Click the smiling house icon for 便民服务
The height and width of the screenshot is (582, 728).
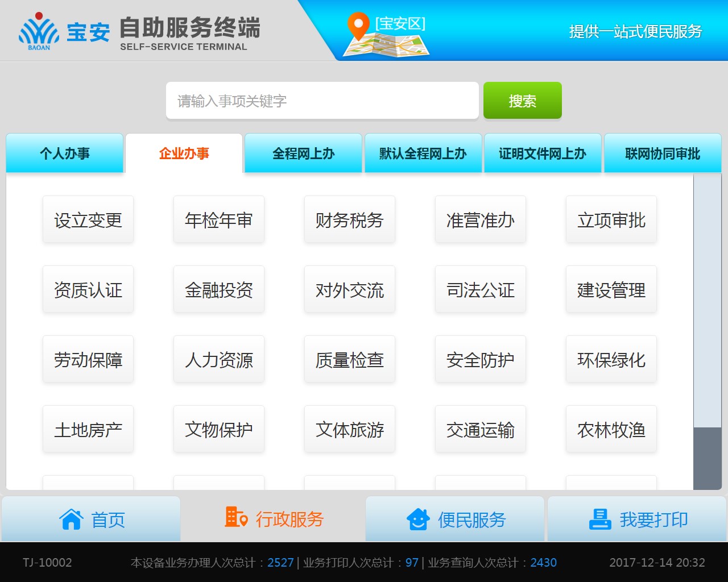pyautogui.click(x=418, y=519)
